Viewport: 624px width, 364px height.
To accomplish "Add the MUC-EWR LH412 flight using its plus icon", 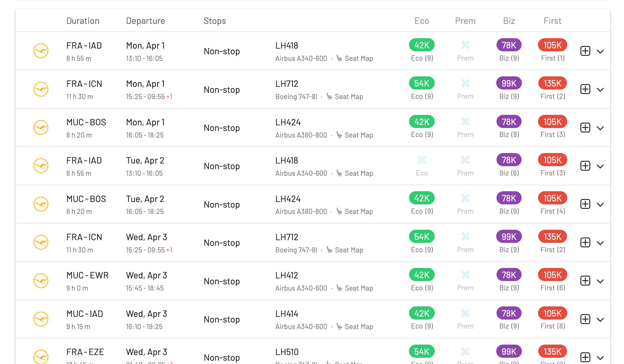I will 585,281.
